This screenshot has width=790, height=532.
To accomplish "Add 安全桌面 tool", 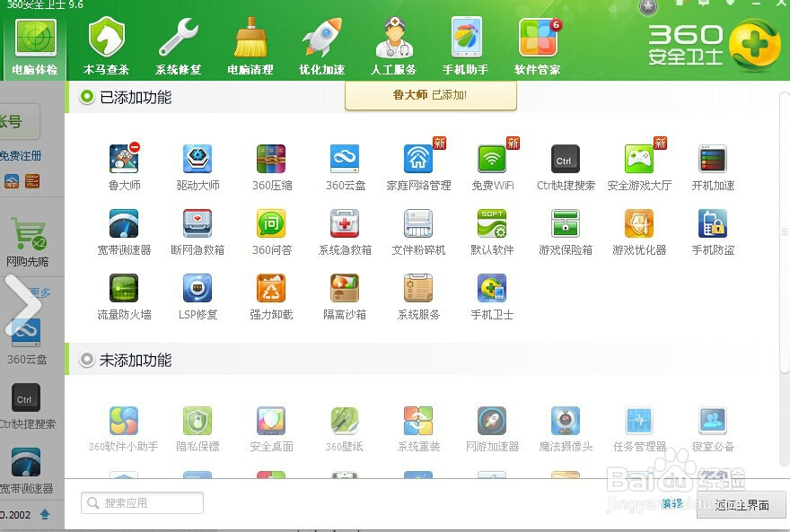I will tap(271, 421).
